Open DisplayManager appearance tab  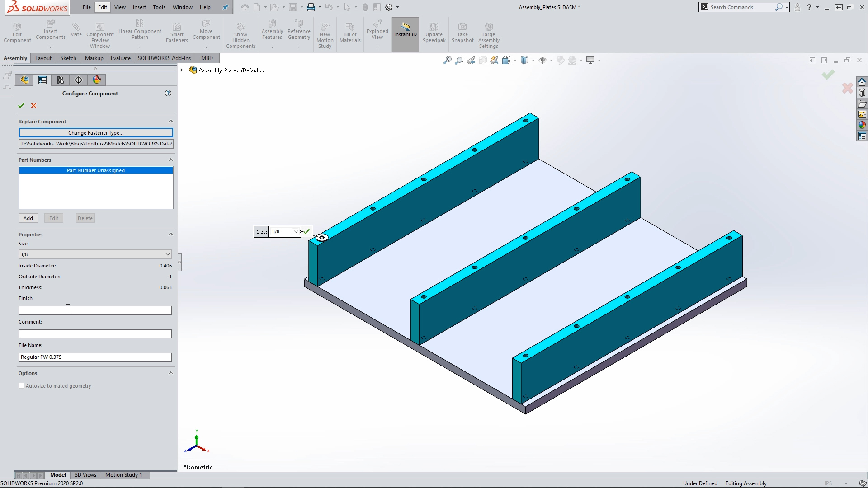(97, 80)
